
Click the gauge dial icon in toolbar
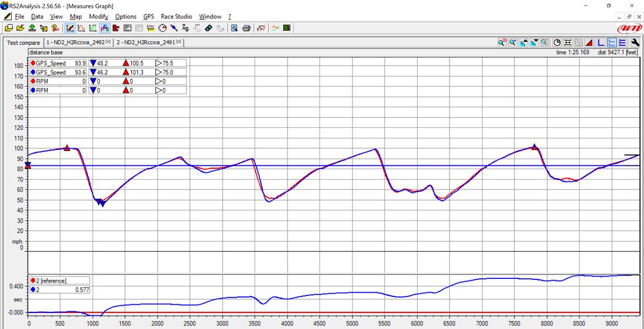[x=162, y=28]
